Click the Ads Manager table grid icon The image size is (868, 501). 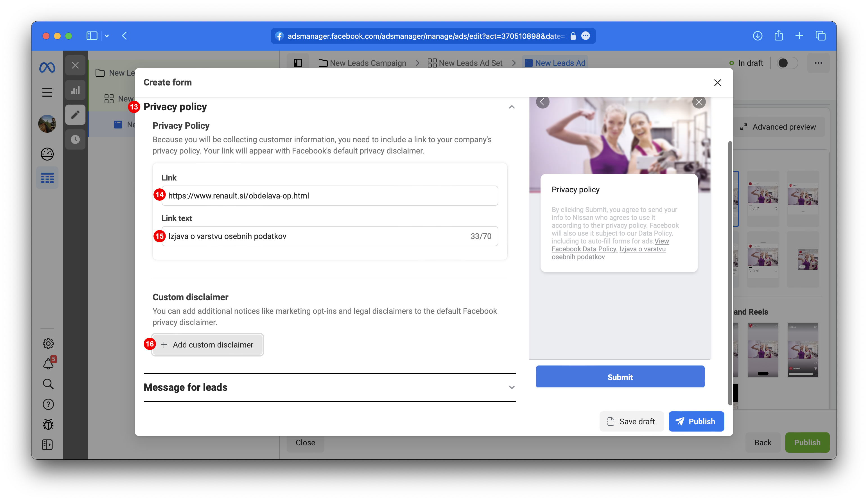(47, 178)
